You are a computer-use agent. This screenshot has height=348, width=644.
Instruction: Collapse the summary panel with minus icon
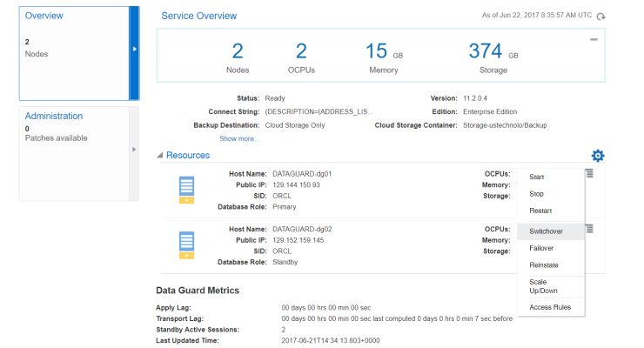coord(594,40)
